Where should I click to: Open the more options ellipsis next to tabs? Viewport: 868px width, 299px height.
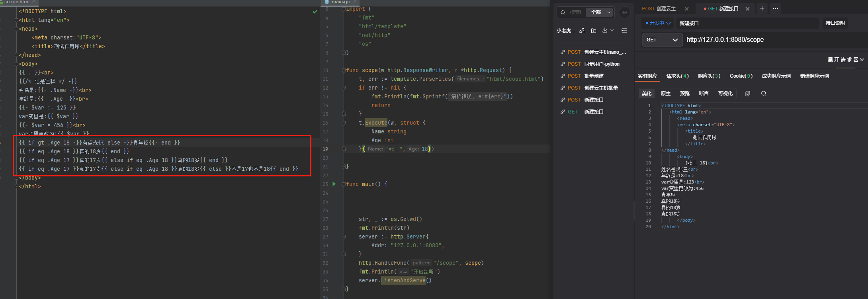point(775,8)
